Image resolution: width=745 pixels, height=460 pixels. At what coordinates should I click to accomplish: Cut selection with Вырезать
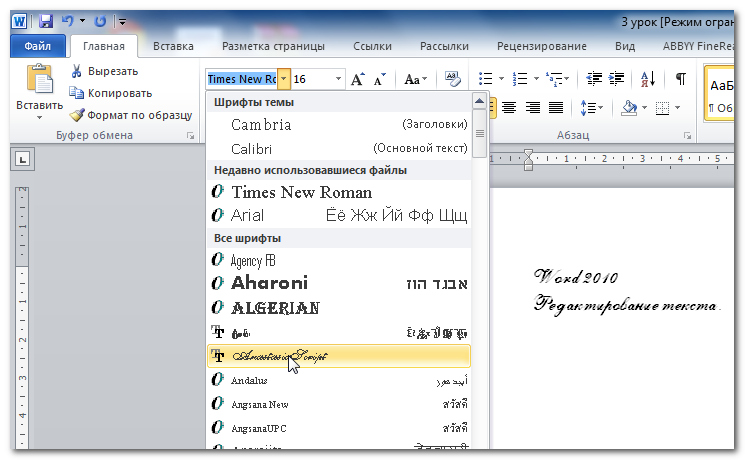click(104, 71)
